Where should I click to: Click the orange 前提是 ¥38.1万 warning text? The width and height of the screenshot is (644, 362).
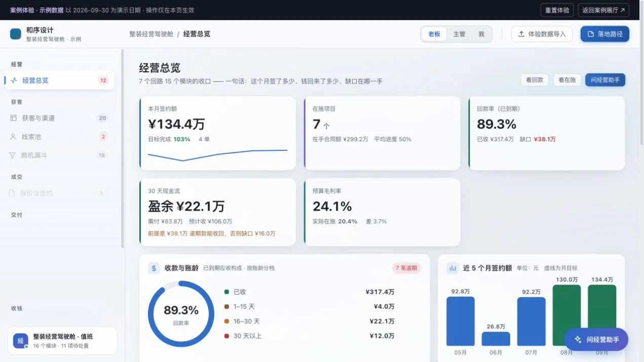(x=212, y=233)
